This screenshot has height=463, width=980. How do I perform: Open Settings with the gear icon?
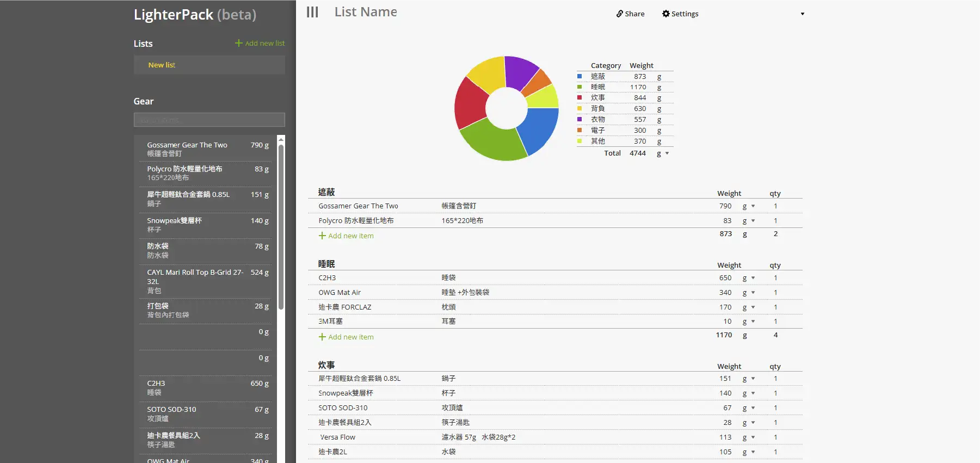(665, 14)
